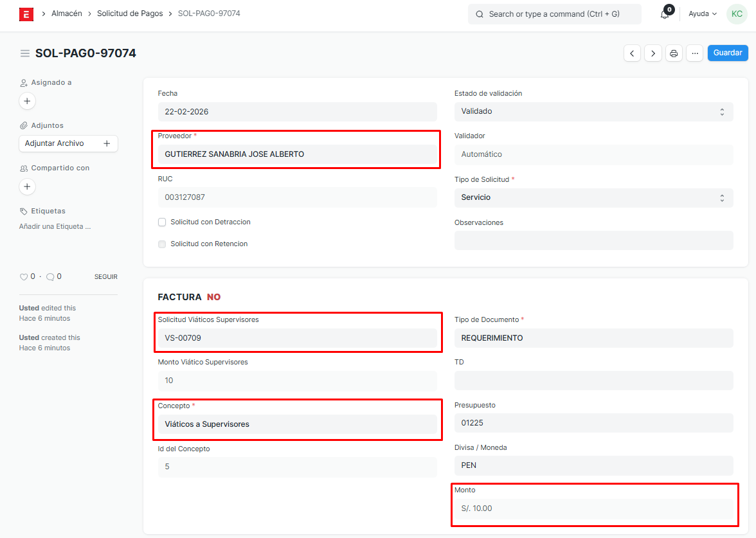Go to next document arrow
756x538 pixels.
(653, 53)
